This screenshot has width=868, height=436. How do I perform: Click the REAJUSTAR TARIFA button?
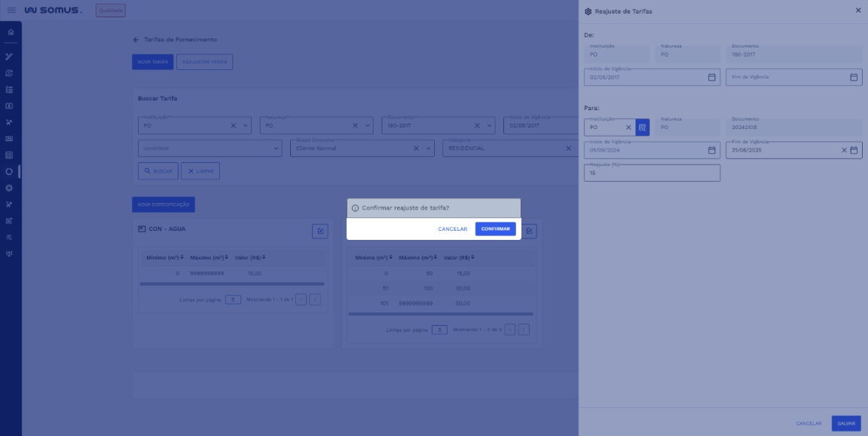coord(204,62)
